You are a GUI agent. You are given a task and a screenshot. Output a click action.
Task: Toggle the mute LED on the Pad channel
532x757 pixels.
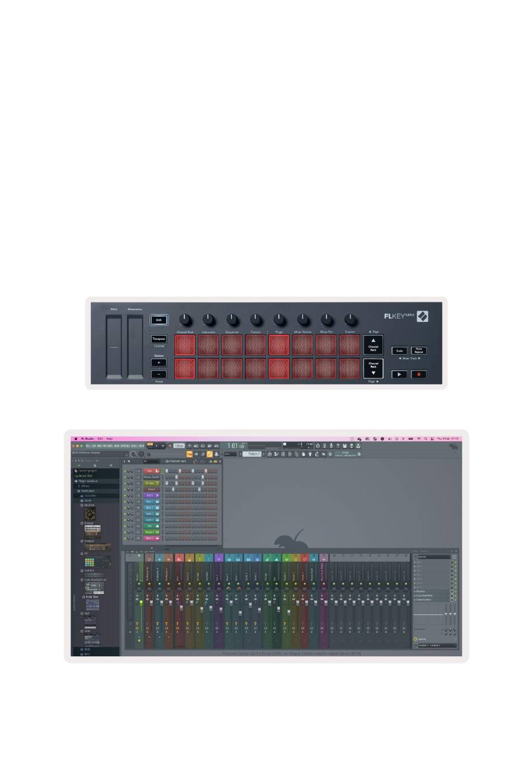(125, 526)
